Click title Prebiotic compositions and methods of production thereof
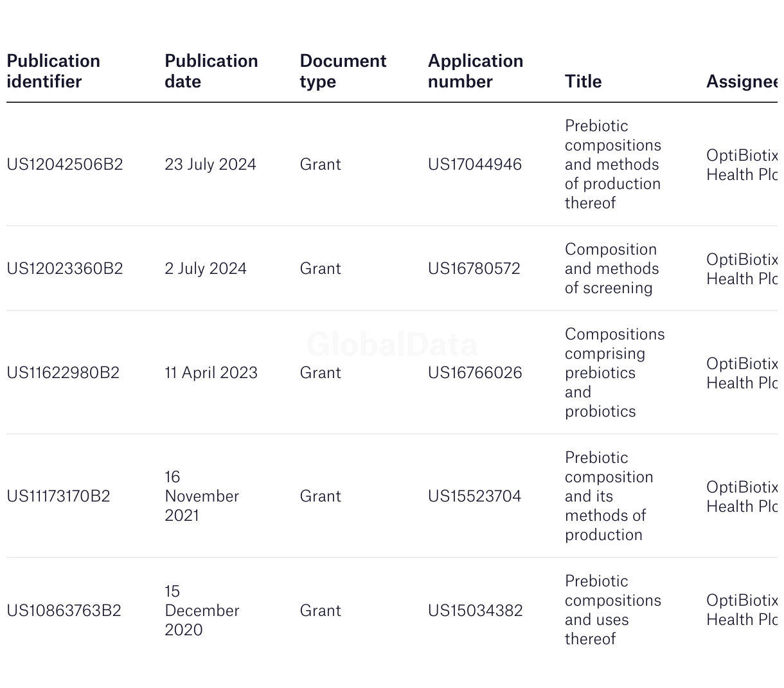784x688 pixels. click(x=613, y=165)
